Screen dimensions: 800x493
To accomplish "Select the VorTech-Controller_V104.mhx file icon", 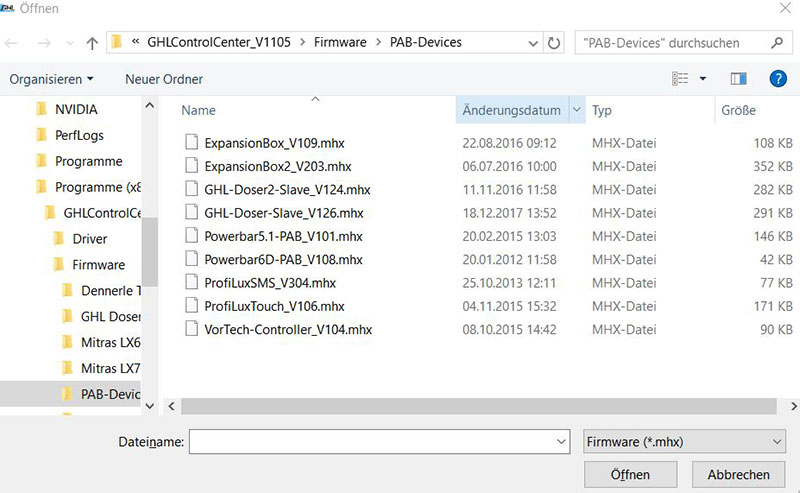I will click(192, 329).
